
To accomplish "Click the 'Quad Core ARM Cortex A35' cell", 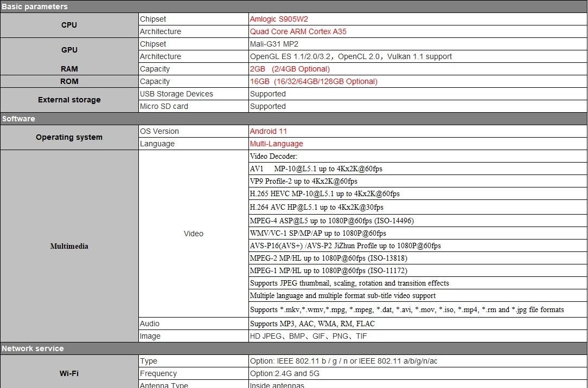I will coord(298,31).
